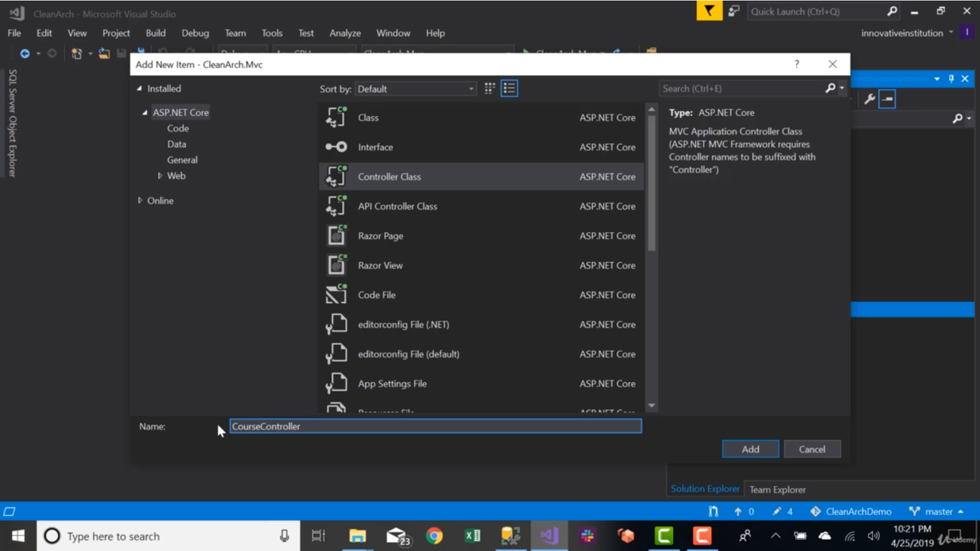Image resolution: width=980 pixels, height=551 pixels.
Task: Click the Solution Explorer properties wrench icon
Action: pos(869,99)
